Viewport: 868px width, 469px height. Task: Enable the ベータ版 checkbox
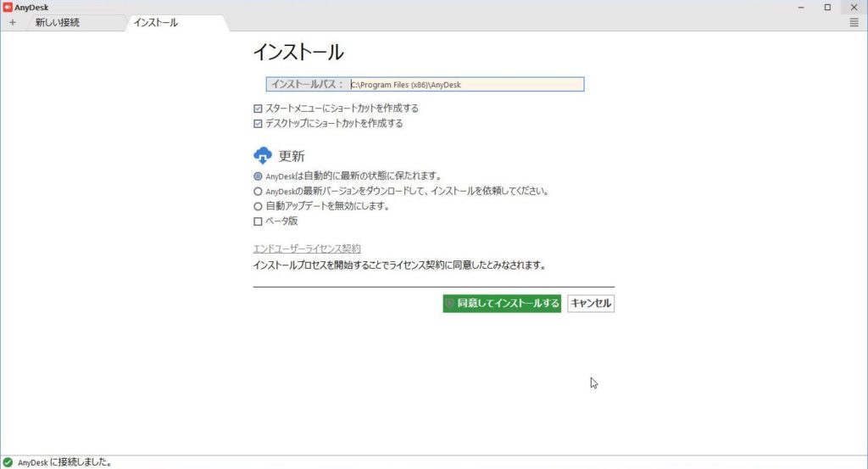pos(258,221)
